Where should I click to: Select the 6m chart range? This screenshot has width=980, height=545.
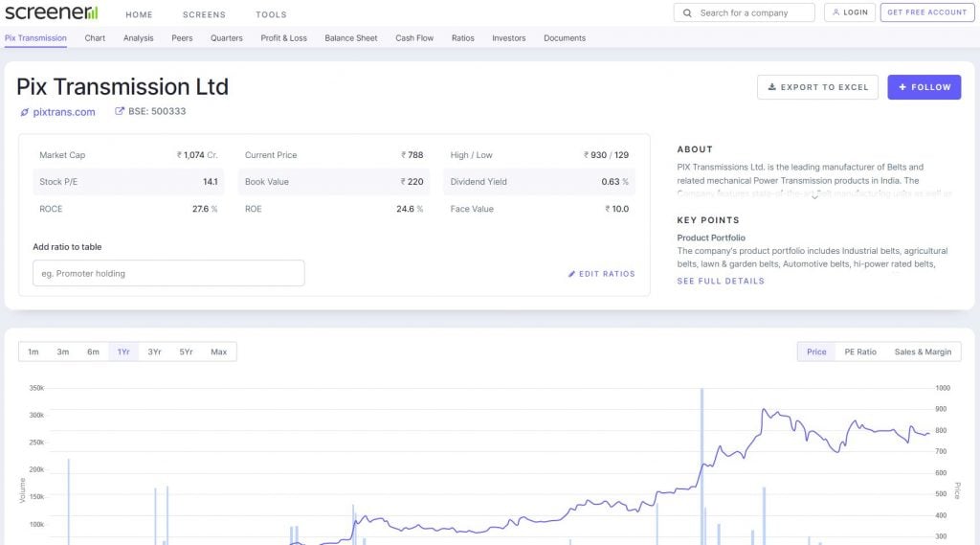[93, 352]
